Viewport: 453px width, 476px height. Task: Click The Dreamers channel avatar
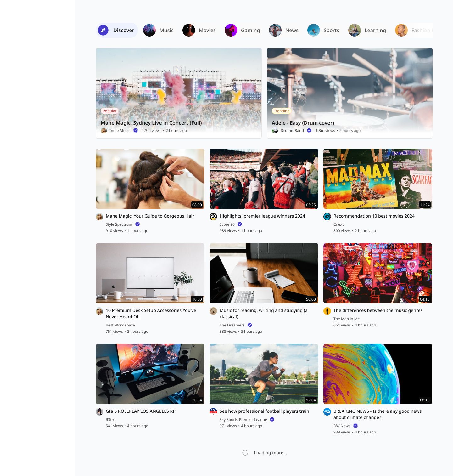[x=213, y=311]
